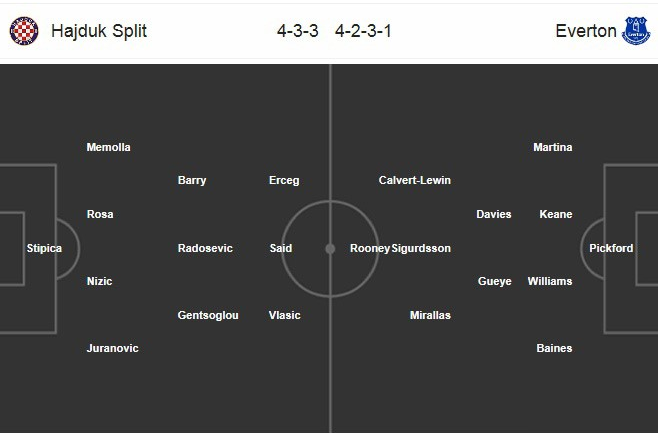Select the 4-3-3 formation label
Image resolution: width=658 pixels, height=433 pixels.
click(298, 31)
